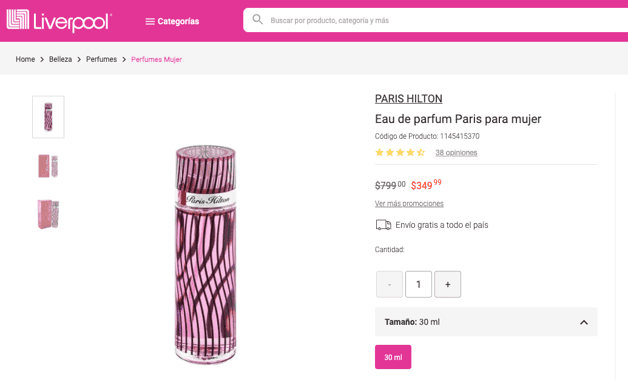Screen dimensions: 628x380
Task: Open Ver más promociones link
Action: click(409, 203)
